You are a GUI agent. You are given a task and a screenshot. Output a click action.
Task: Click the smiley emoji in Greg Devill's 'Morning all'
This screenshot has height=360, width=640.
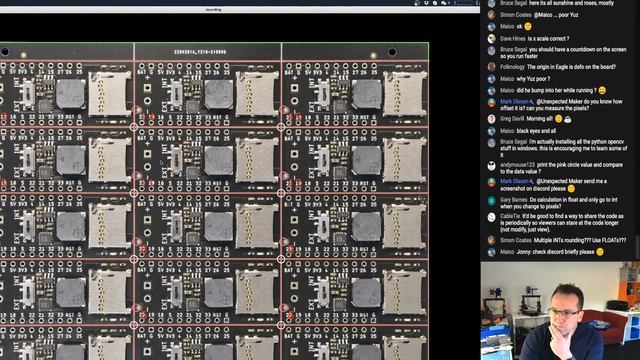coord(558,119)
